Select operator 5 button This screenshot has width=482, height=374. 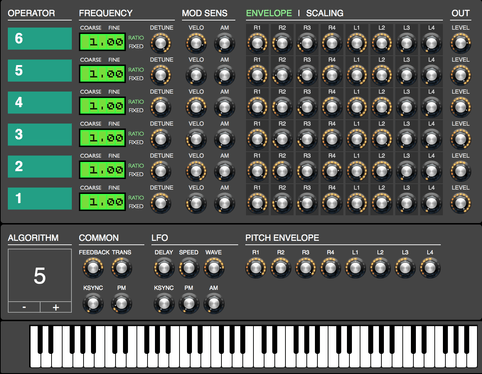40,71
